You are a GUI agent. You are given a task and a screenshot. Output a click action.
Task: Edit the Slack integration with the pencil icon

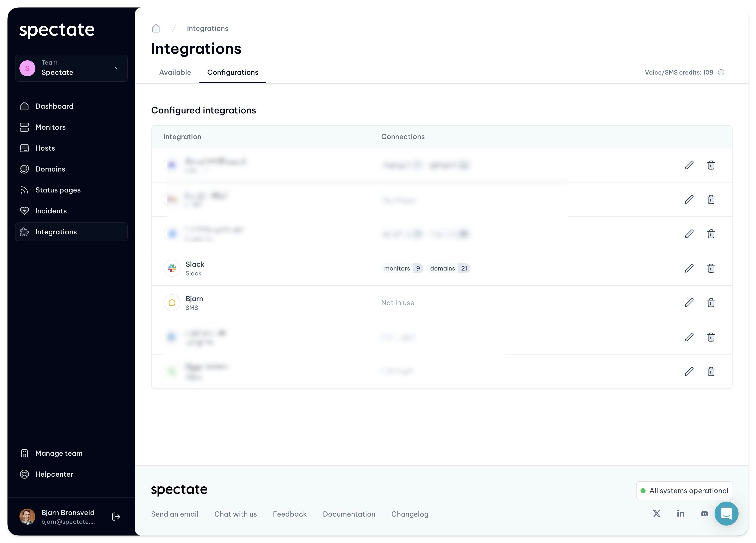pos(689,268)
